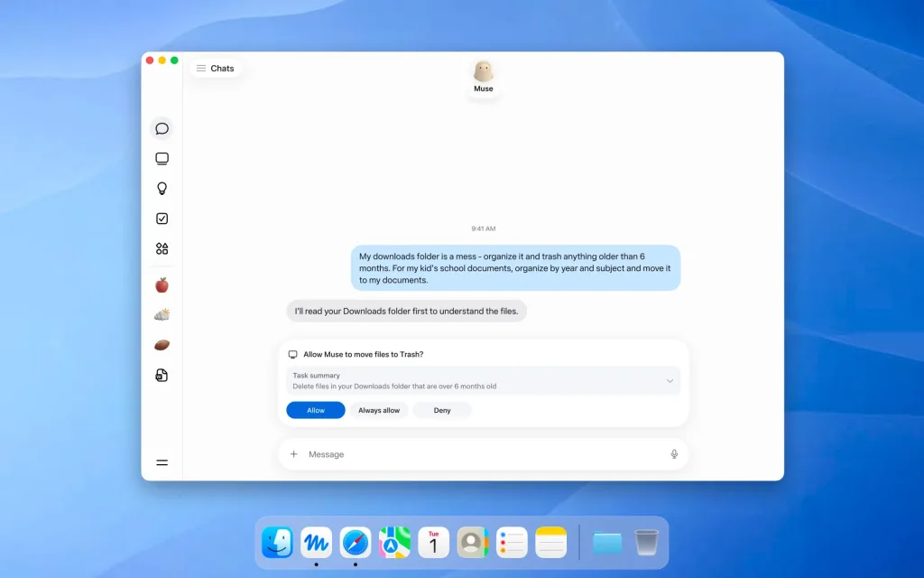Open Finder from the dock
Viewport: 924px width, 578px height.
[x=277, y=542]
